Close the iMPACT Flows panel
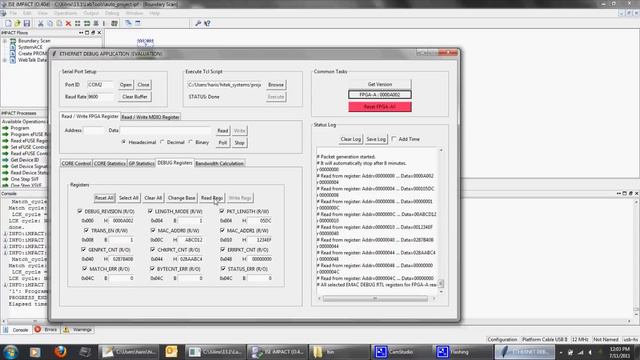The height and width of the screenshot is (360, 640). (x=99, y=33)
